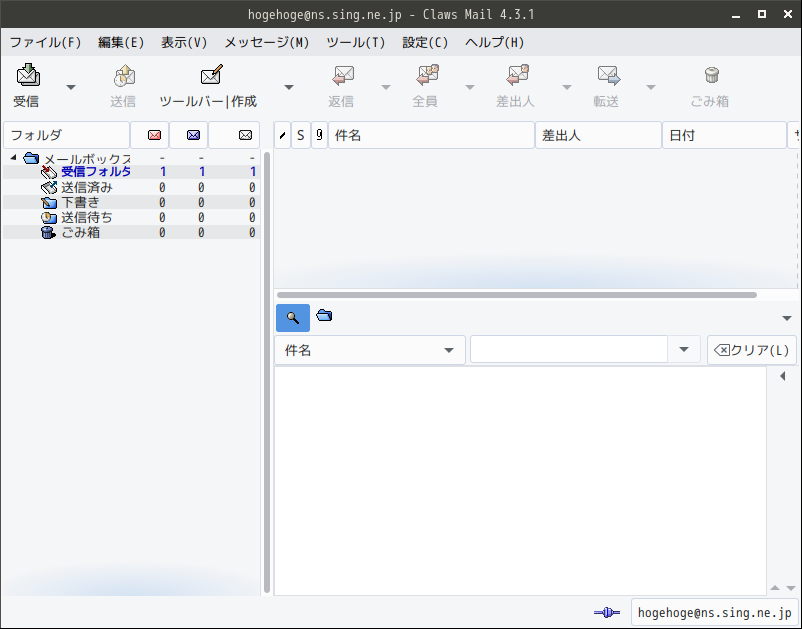Open the ツール(T) menu

click(x=355, y=42)
